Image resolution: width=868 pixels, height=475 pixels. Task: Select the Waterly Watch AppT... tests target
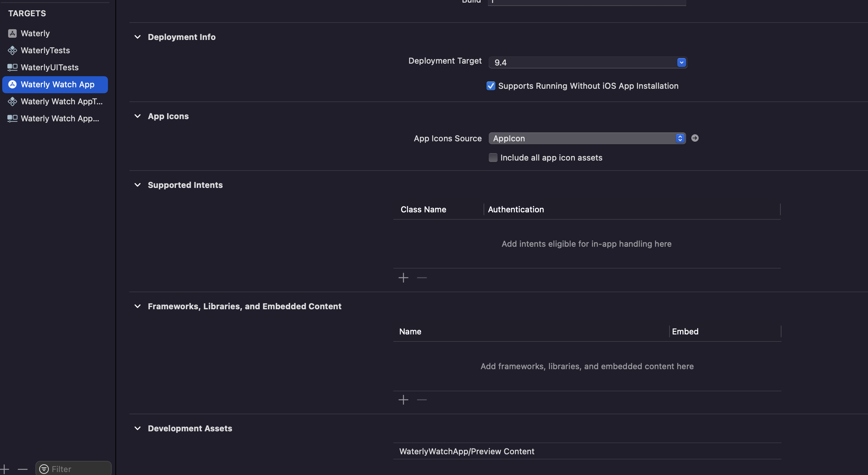(x=61, y=101)
